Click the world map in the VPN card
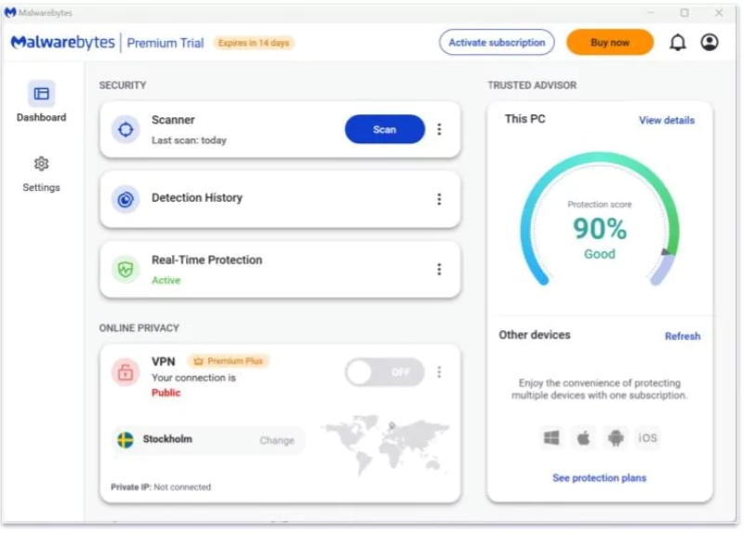Screen dimensions: 756x534 pyautogui.click(x=386, y=445)
